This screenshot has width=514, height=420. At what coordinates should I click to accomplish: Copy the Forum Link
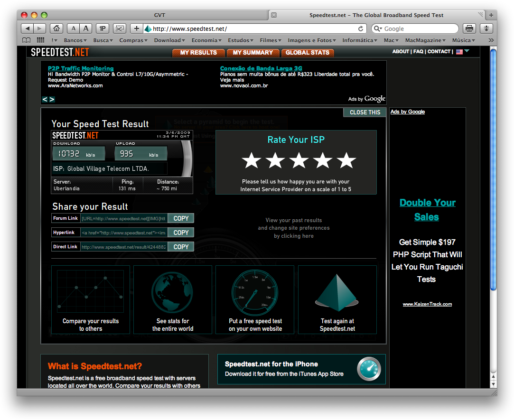coord(181,218)
